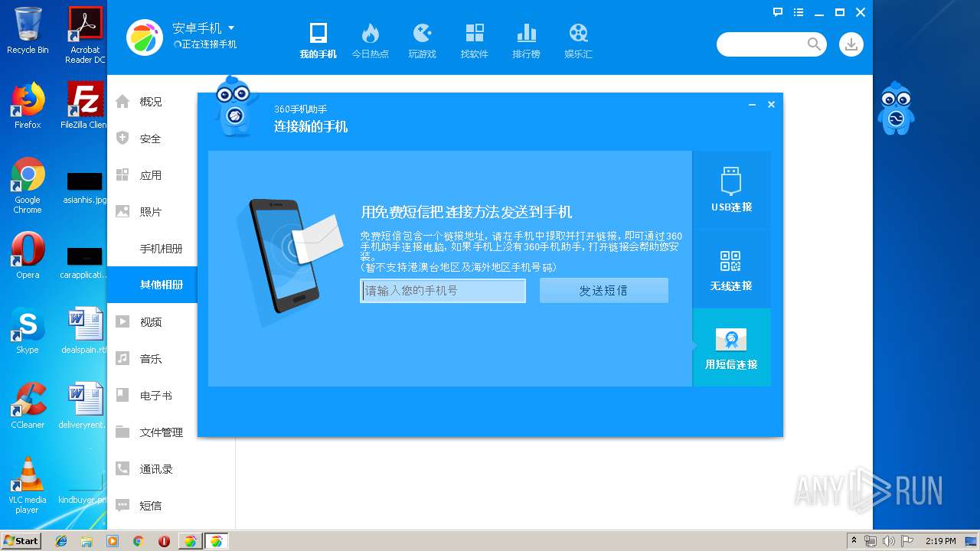Click the shield icon beside 安全
The image size is (980, 551).
coord(122,138)
